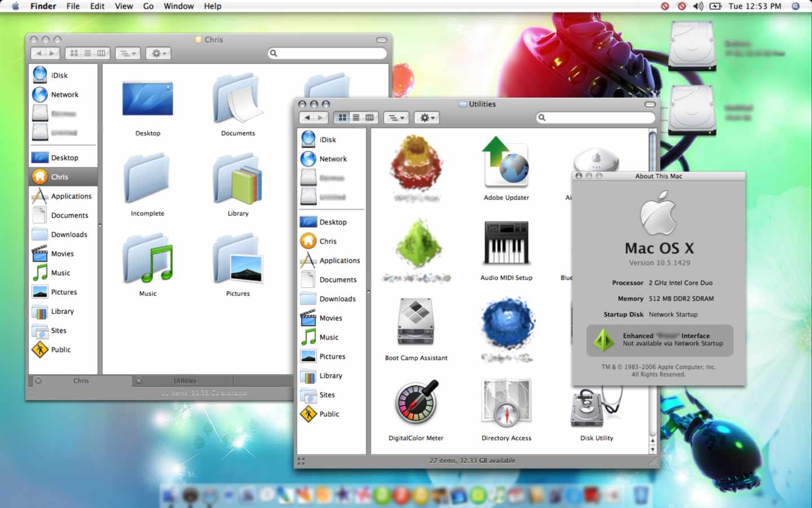Open the battery status menu
812x508 pixels.
716,6
